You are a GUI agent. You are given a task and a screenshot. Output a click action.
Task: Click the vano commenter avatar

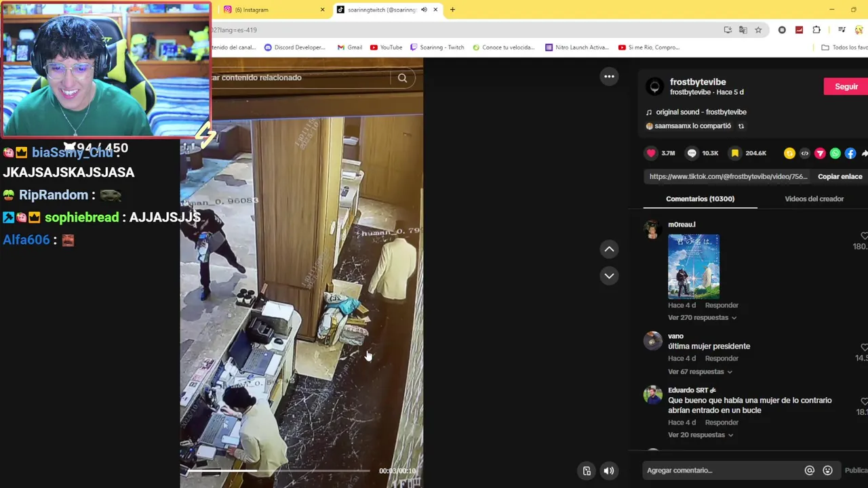652,341
